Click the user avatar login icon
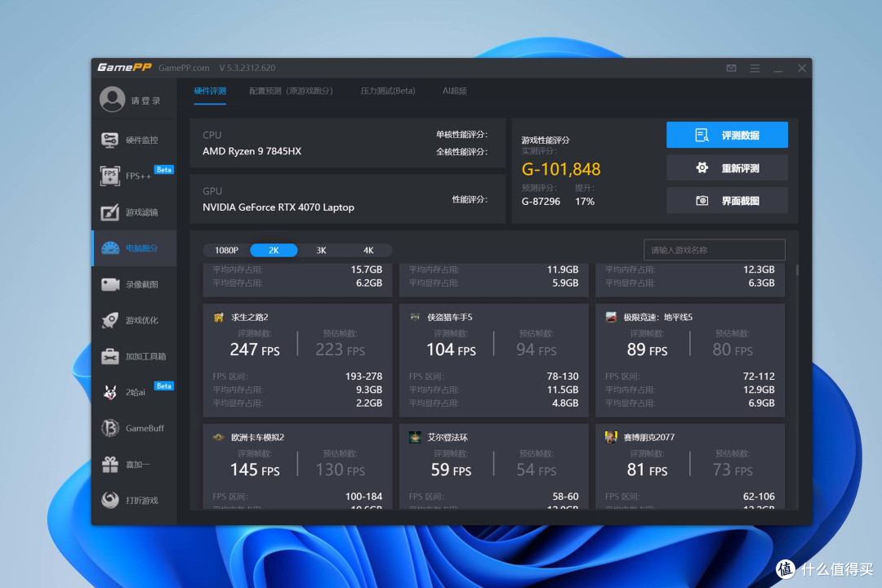The image size is (882, 588). point(113,100)
